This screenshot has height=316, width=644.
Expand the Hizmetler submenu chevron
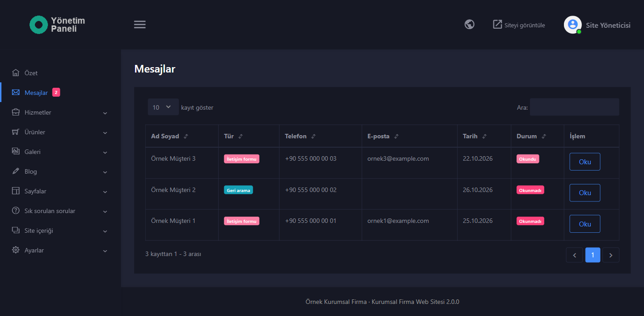coord(105,113)
